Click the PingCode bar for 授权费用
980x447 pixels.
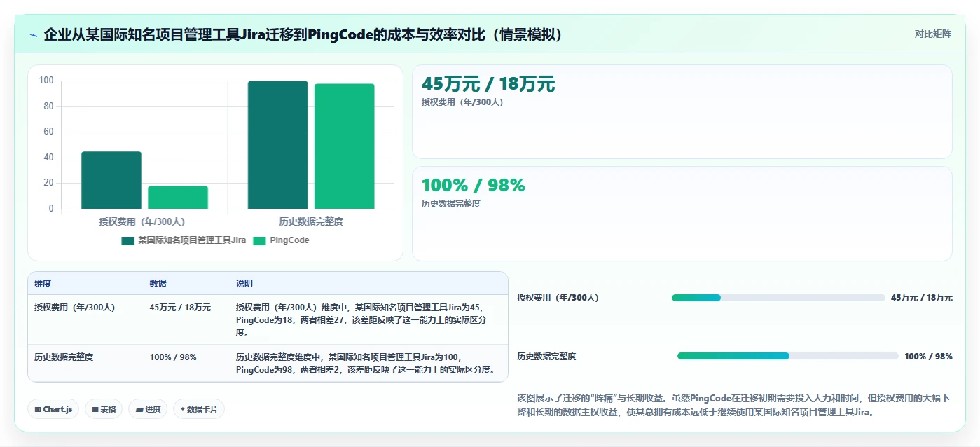[x=178, y=197]
